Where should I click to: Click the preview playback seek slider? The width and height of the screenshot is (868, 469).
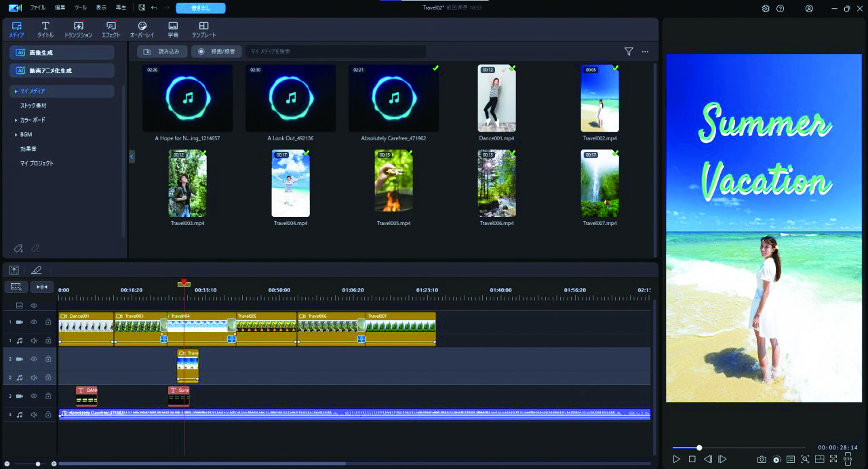[699, 447]
